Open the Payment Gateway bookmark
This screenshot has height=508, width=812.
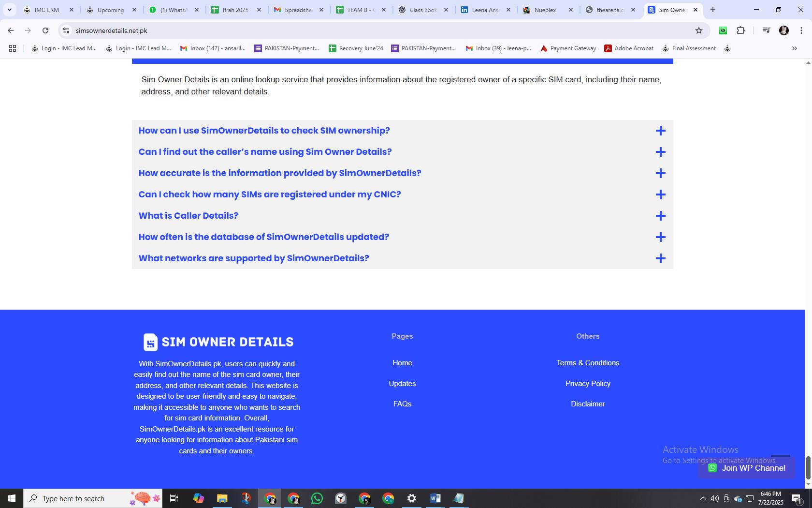(568, 48)
